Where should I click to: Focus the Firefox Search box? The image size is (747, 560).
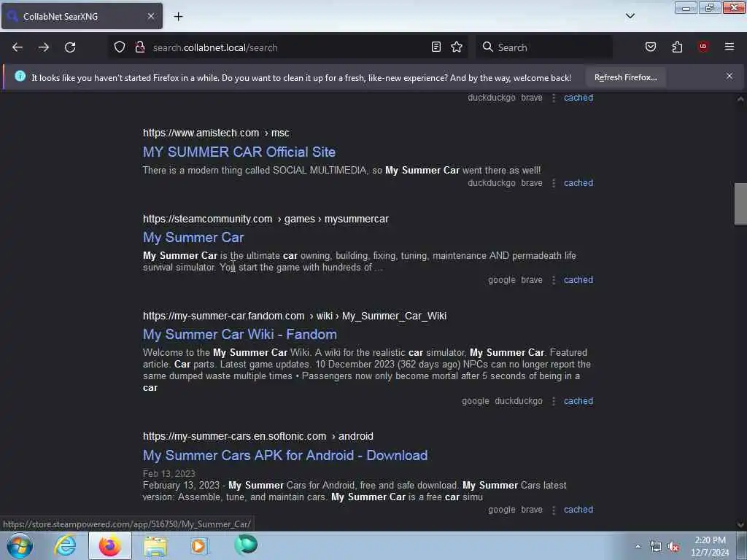(x=543, y=47)
